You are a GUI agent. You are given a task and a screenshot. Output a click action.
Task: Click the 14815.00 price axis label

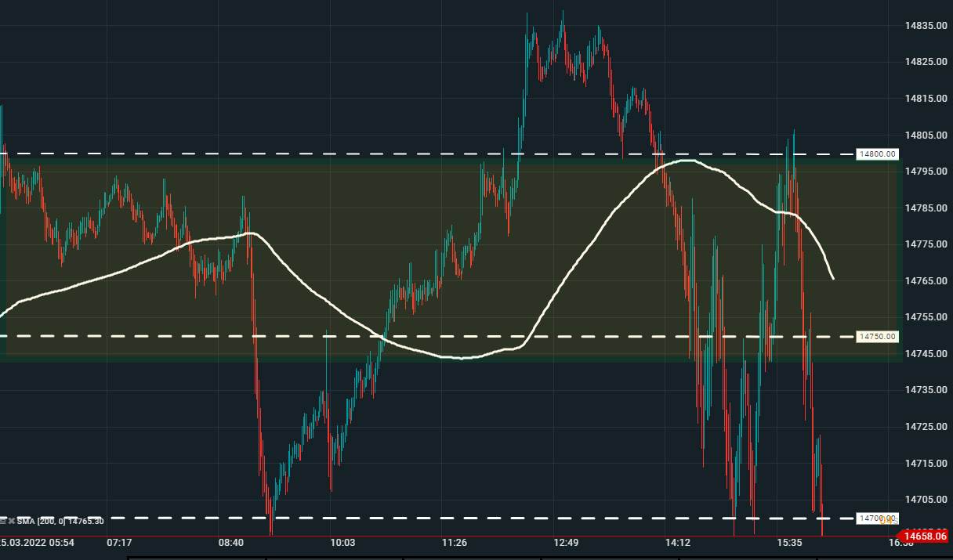click(926, 98)
